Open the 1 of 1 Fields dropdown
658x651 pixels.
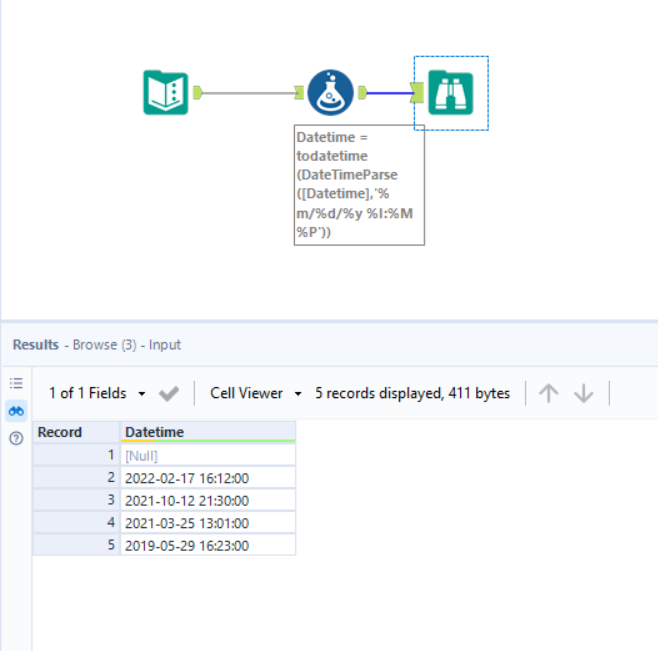tap(97, 393)
